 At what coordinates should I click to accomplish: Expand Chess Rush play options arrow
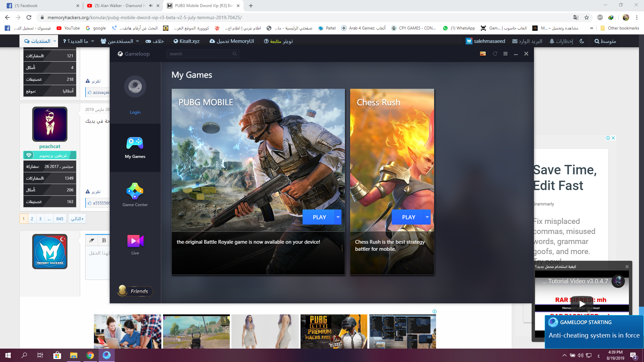click(x=427, y=217)
